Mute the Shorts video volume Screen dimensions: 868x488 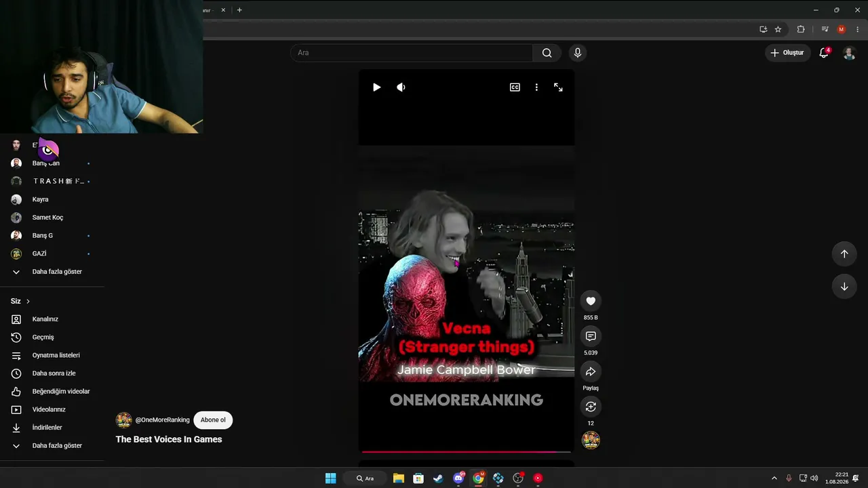[x=401, y=87]
